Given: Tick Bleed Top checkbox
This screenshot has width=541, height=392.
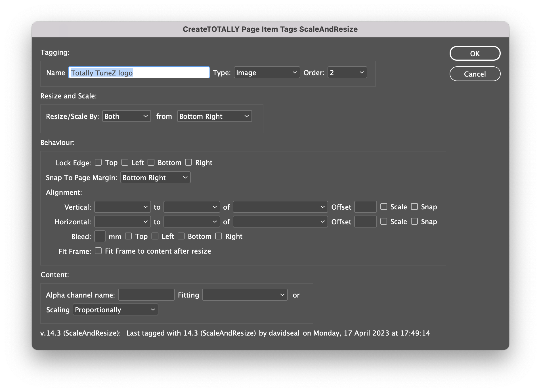Looking at the screenshot, I should coord(128,236).
